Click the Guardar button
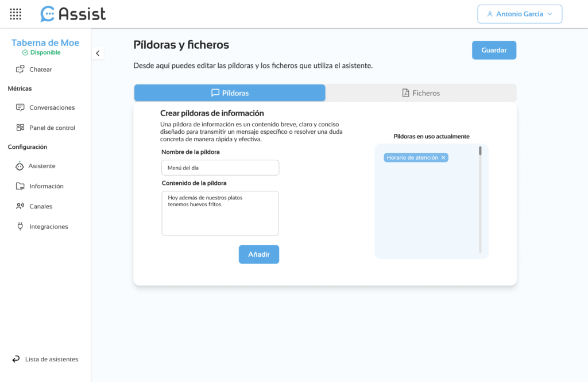 (x=494, y=51)
